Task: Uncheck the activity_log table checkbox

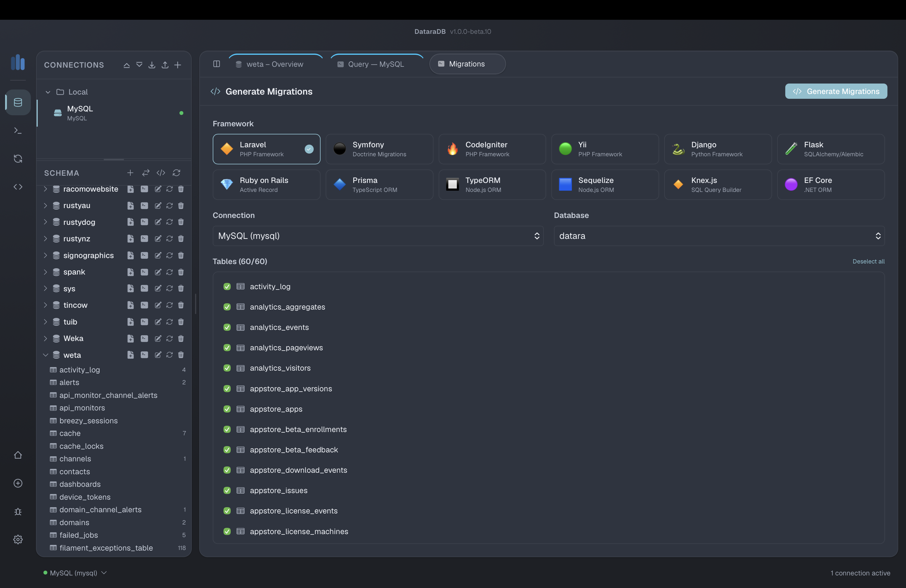Action: pos(227,287)
